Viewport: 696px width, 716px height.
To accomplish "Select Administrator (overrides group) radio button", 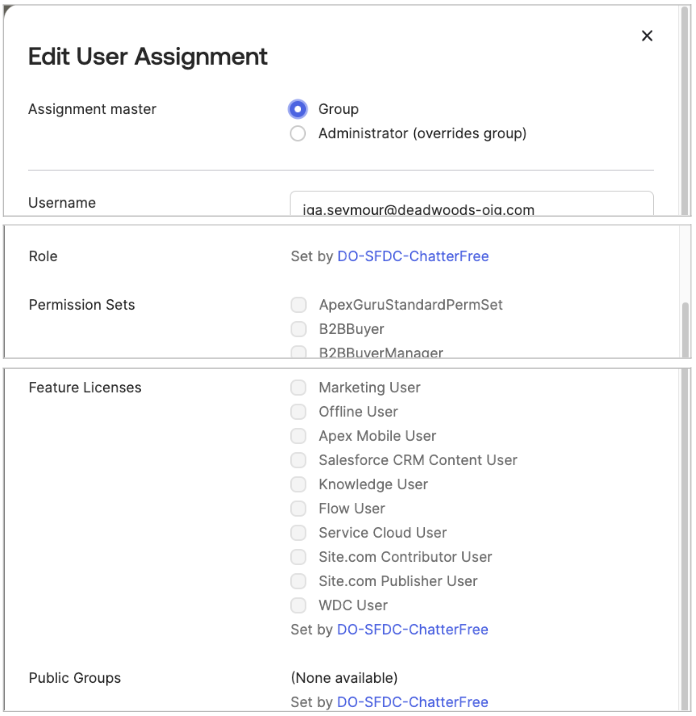I will coord(298,133).
